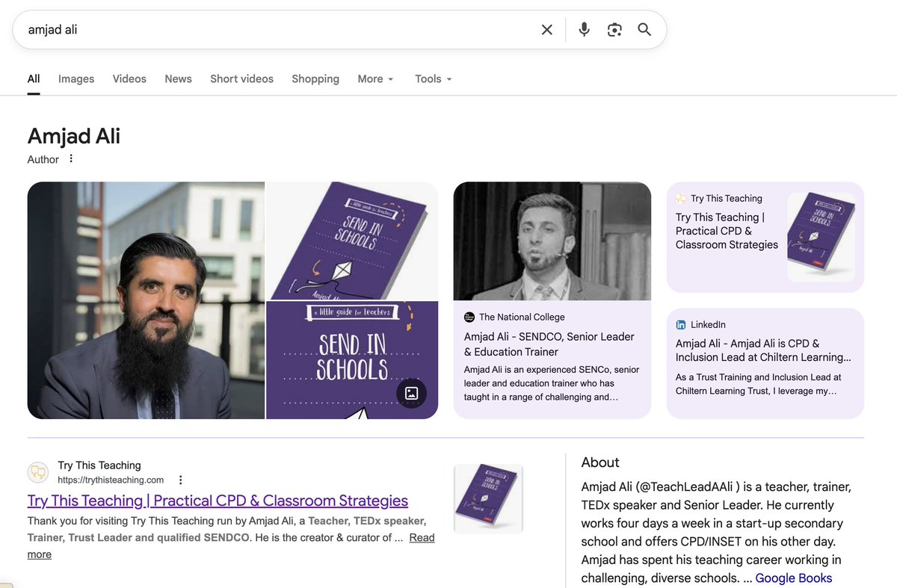Open image gallery icon on book cover
This screenshot has width=897, height=588.
click(x=411, y=393)
